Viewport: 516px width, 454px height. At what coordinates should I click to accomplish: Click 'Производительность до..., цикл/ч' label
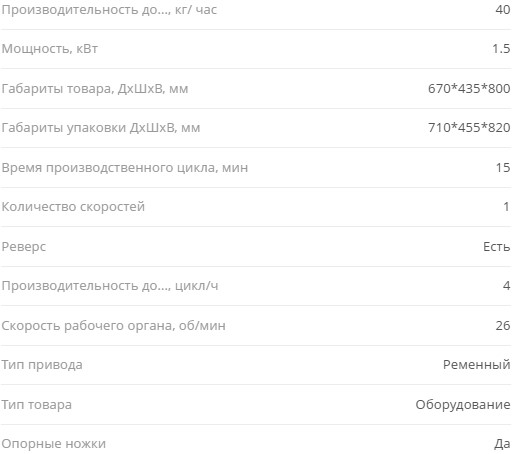pyautogui.click(x=110, y=286)
